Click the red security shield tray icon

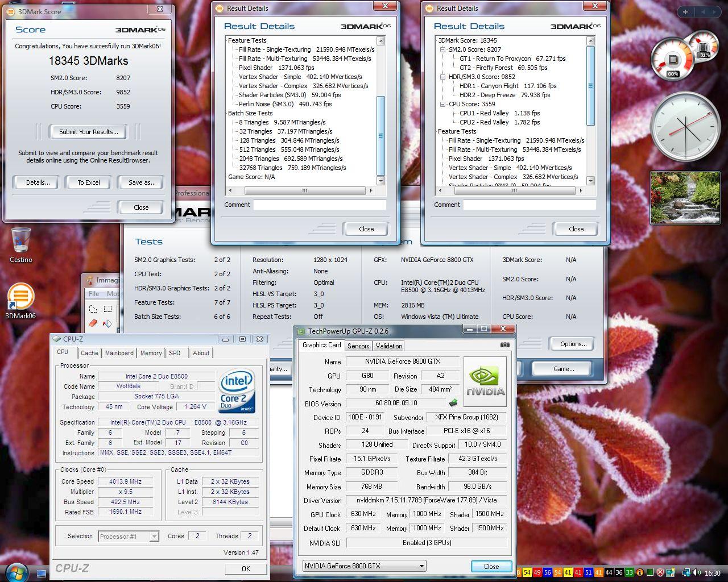click(660, 573)
